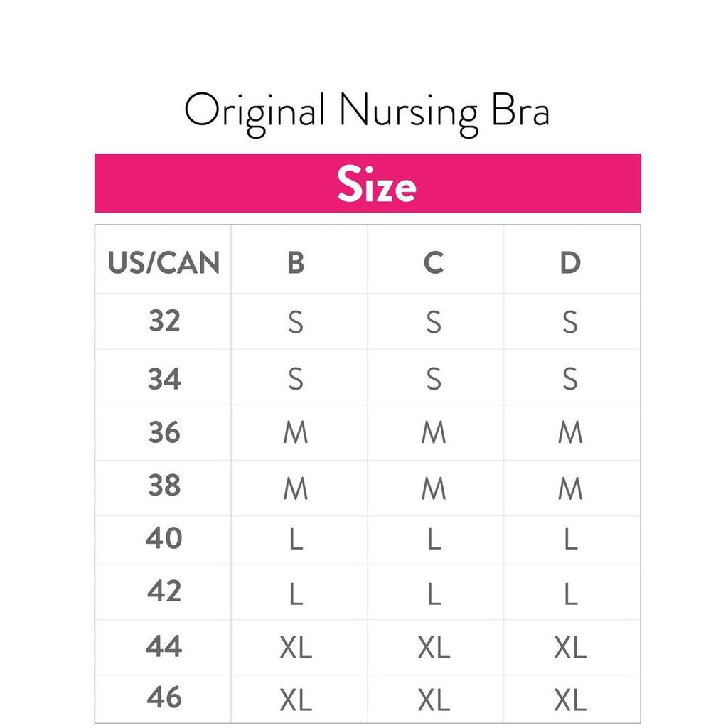Click the band size 42 row label

point(164,591)
